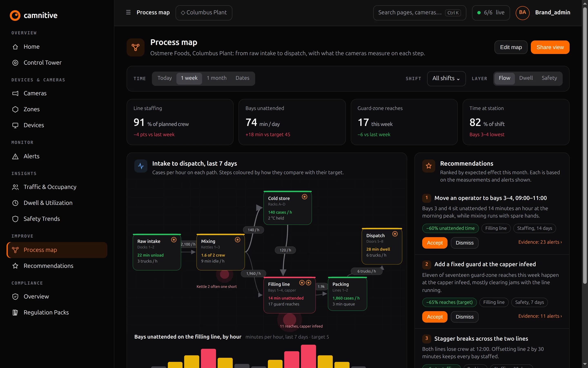Screen dimensions: 588x368
Task: Switch layer to Dwell
Action: click(x=526, y=78)
